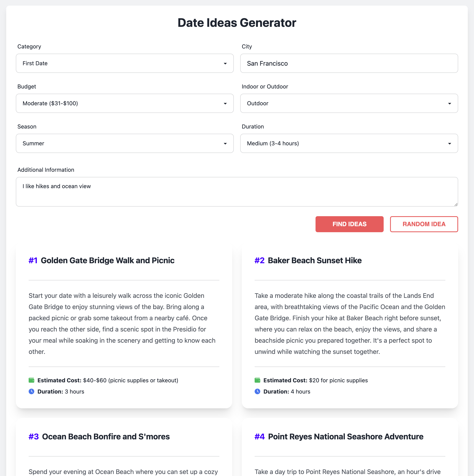Image resolution: width=474 pixels, height=476 pixels.
Task: Select the Golden Gate Bridge Walk heading
Action: (x=108, y=260)
